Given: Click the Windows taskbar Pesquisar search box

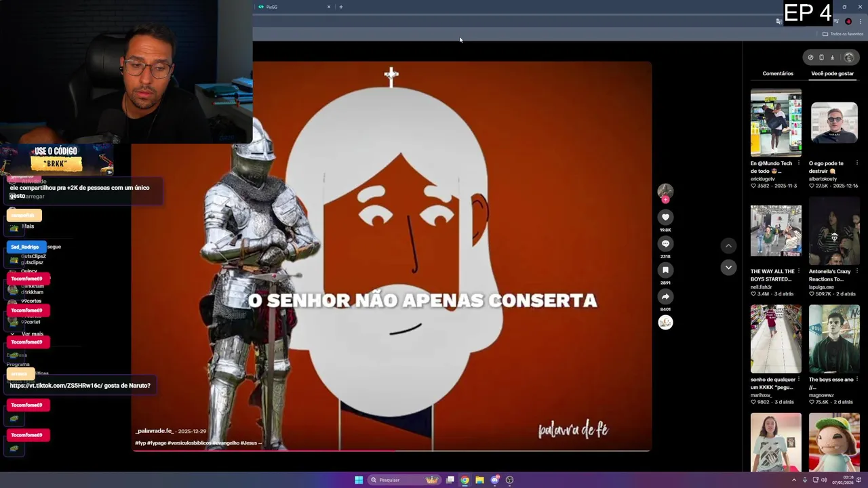Looking at the screenshot, I should (x=403, y=480).
